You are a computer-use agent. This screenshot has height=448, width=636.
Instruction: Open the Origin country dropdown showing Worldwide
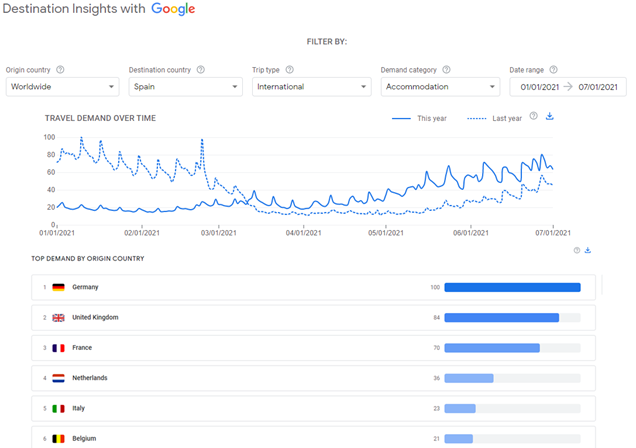tap(62, 87)
